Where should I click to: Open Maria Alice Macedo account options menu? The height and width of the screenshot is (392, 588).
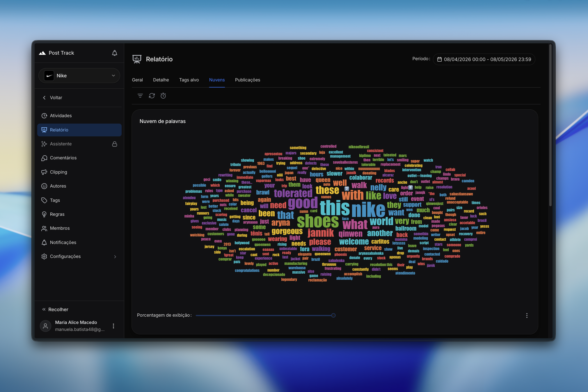[x=113, y=326]
